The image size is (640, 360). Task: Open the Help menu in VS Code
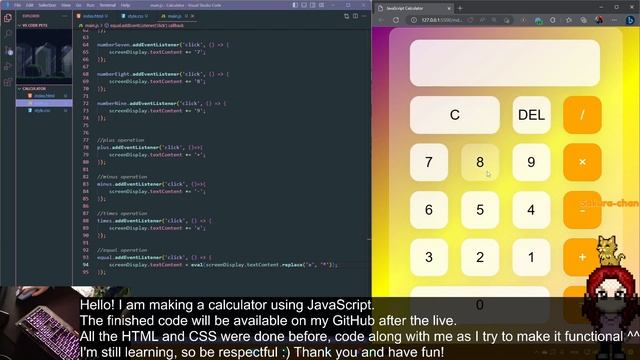(125, 5)
